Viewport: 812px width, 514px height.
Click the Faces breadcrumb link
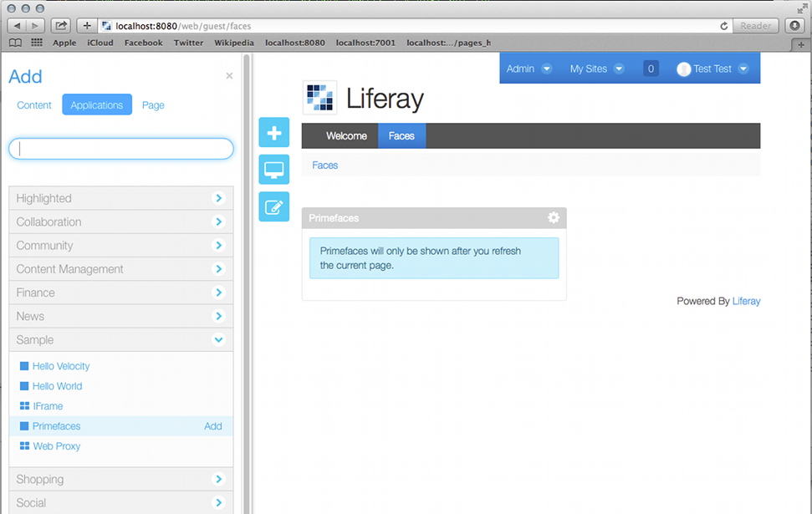click(x=325, y=165)
